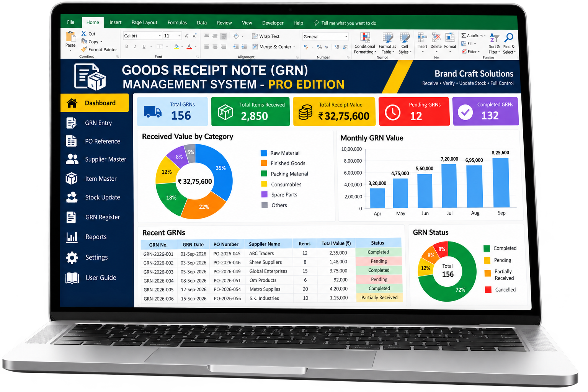Switch to the Formulas tab
This screenshot has height=392, width=588.
click(x=177, y=23)
